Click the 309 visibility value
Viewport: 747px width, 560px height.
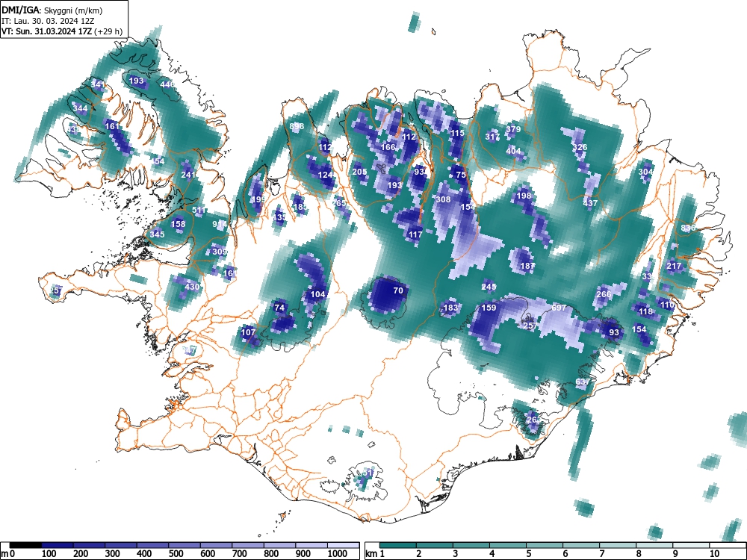click(x=220, y=252)
